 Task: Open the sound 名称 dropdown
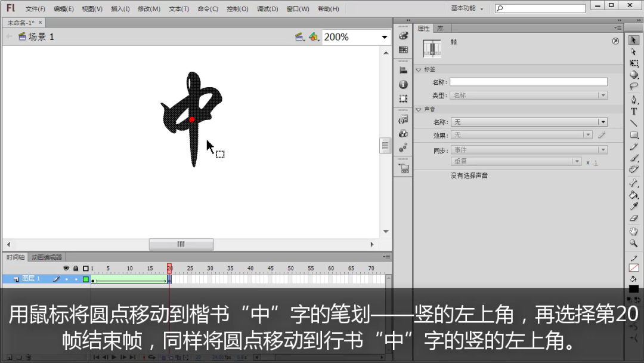coord(602,122)
